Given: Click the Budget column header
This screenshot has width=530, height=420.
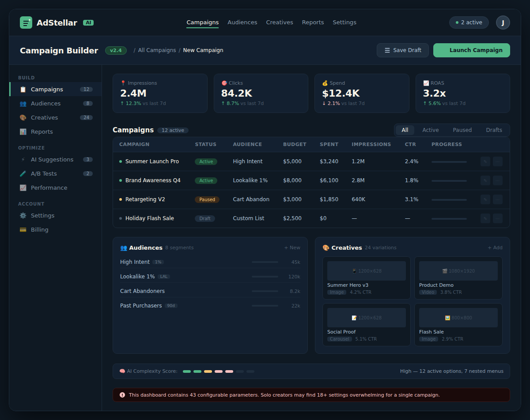Looking at the screenshot, I should coord(295,144).
